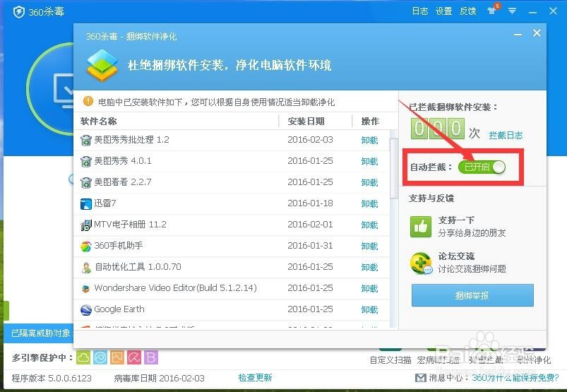Screen dimensions: 567x392
Task: Open 日志 in the top menu
Action: pos(420,11)
